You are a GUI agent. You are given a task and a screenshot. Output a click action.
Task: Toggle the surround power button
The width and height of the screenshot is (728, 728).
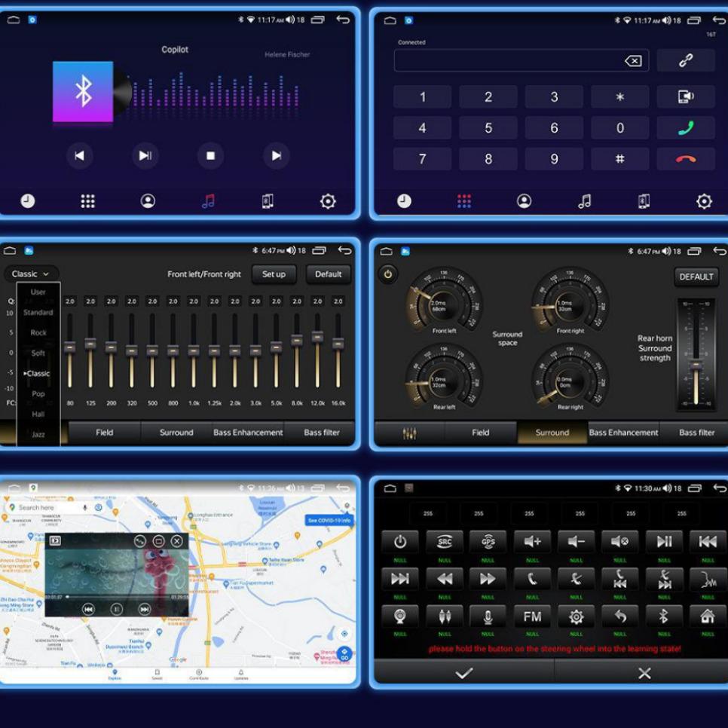[387, 274]
